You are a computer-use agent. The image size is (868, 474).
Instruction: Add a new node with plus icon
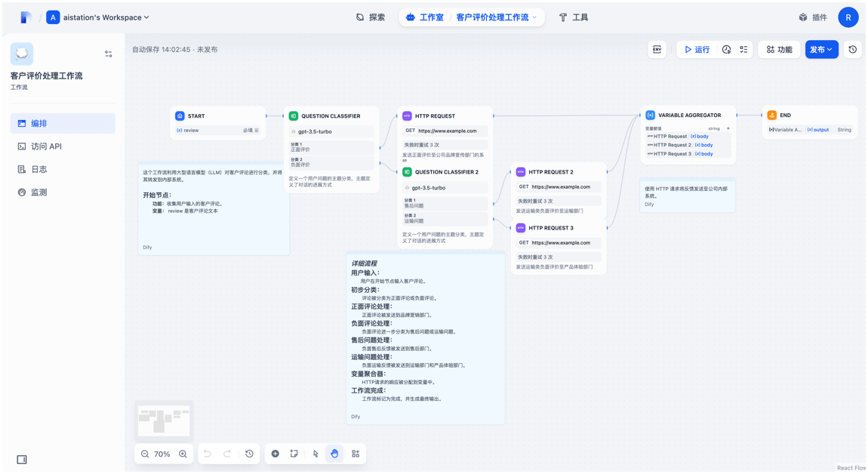point(275,454)
